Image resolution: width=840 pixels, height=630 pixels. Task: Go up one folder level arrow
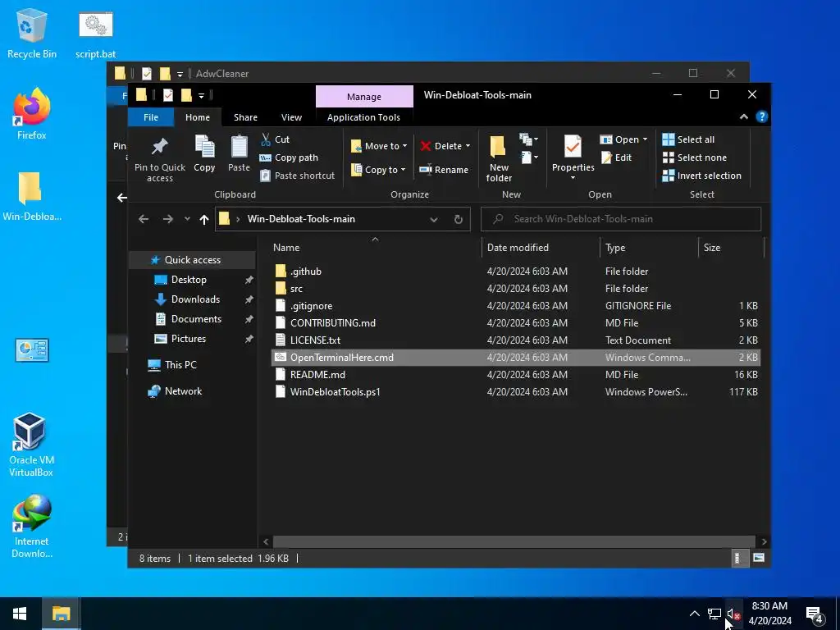click(203, 219)
